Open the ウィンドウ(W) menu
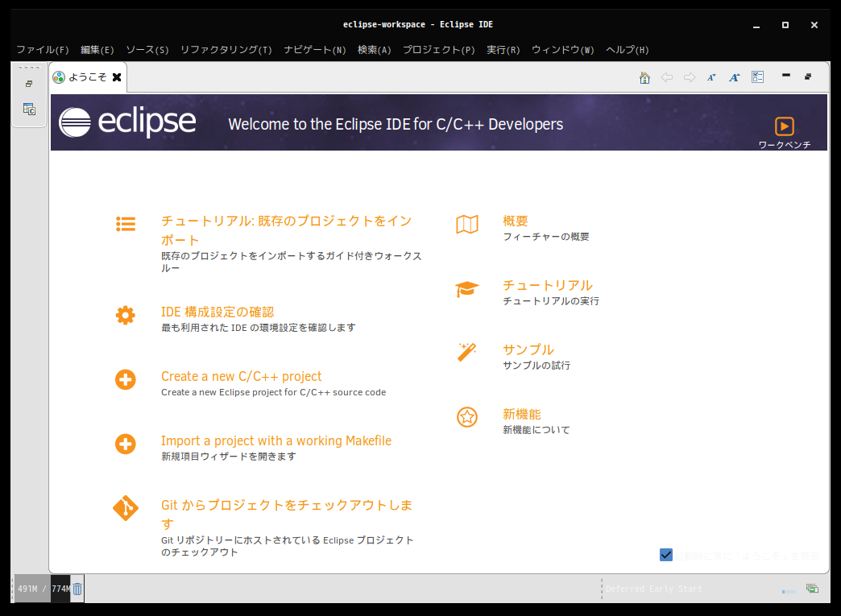The image size is (841, 616). coord(562,50)
